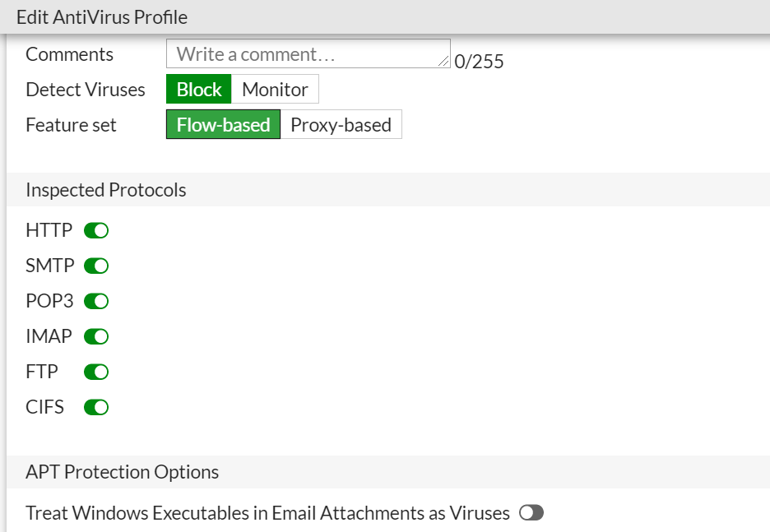Click the Inspected Protocols section header

coord(106,190)
